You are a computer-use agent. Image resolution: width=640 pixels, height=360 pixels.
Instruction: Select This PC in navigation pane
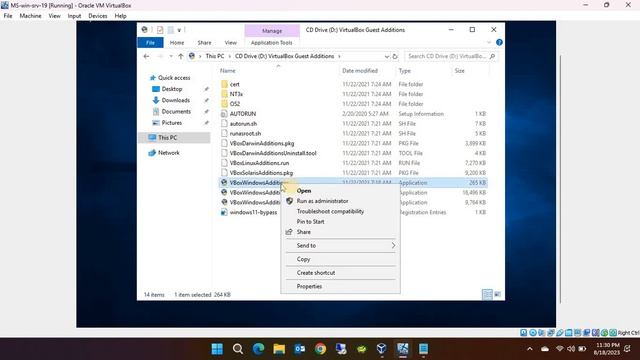(x=167, y=138)
